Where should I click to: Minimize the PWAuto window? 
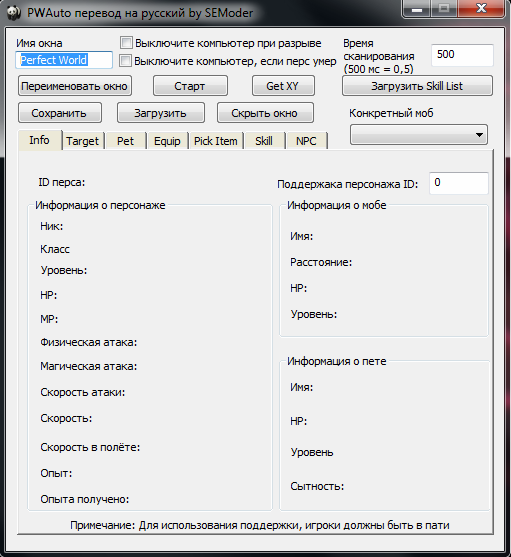click(417, 9)
